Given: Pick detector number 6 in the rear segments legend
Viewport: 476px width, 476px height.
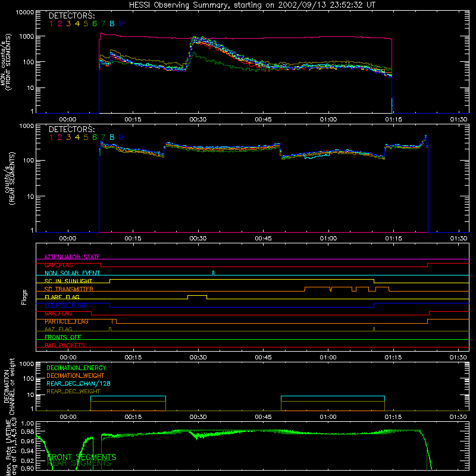Looking at the screenshot, I should 95,137.
